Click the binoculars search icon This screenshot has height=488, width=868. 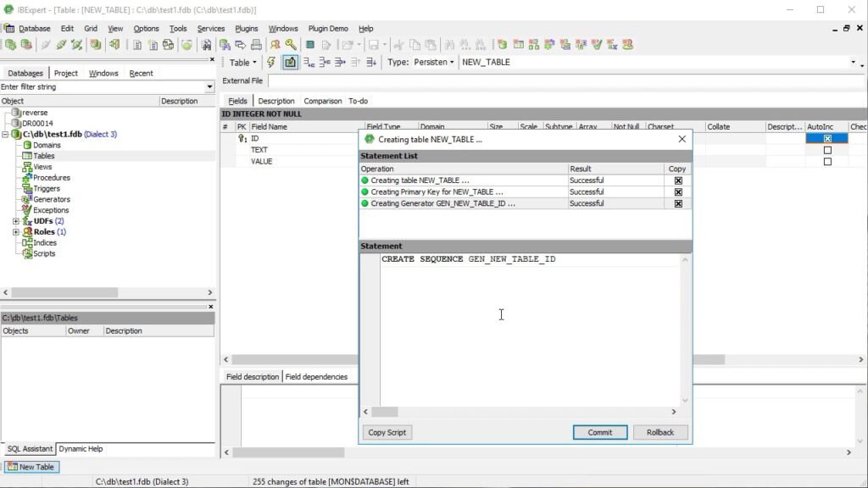[x=206, y=45]
